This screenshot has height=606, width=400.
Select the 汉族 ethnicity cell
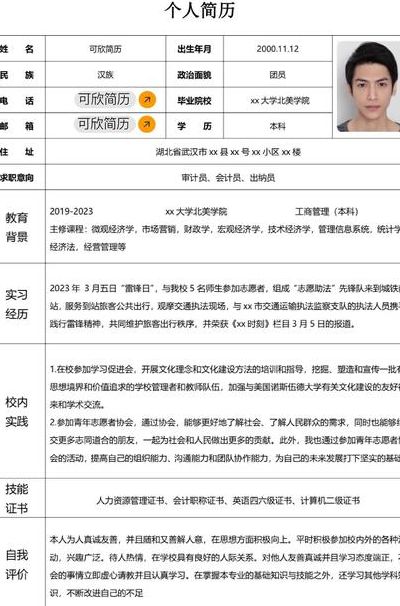(x=105, y=75)
